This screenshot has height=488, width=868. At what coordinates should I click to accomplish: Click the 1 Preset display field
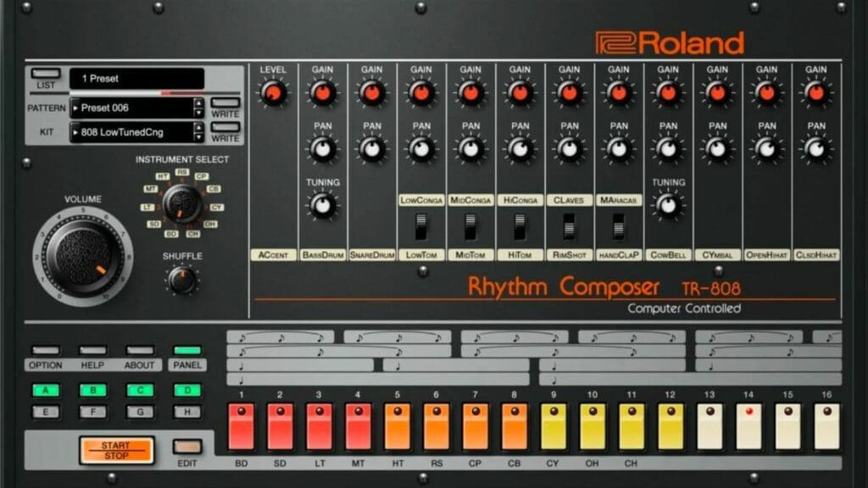pyautogui.click(x=136, y=79)
